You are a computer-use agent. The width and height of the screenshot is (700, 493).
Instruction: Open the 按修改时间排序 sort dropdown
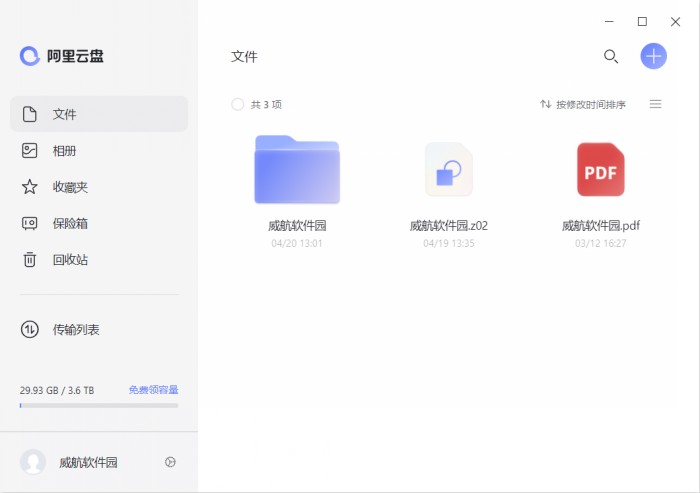(x=583, y=104)
